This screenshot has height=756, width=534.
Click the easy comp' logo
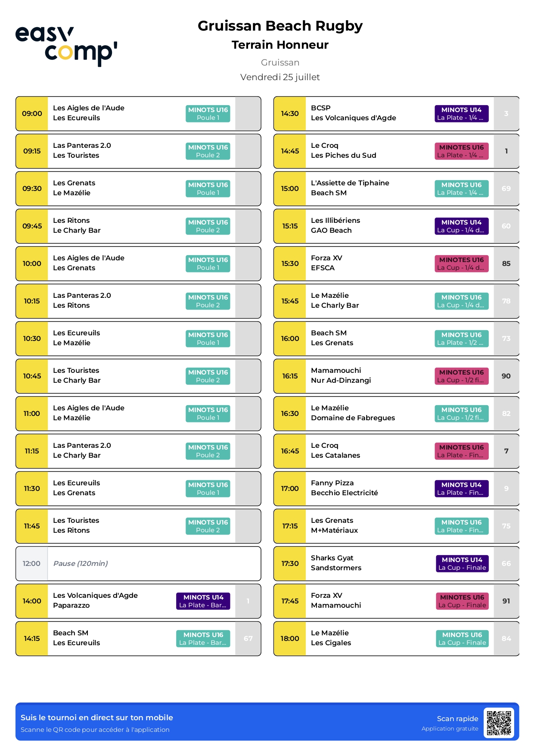click(x=66, y=46)
